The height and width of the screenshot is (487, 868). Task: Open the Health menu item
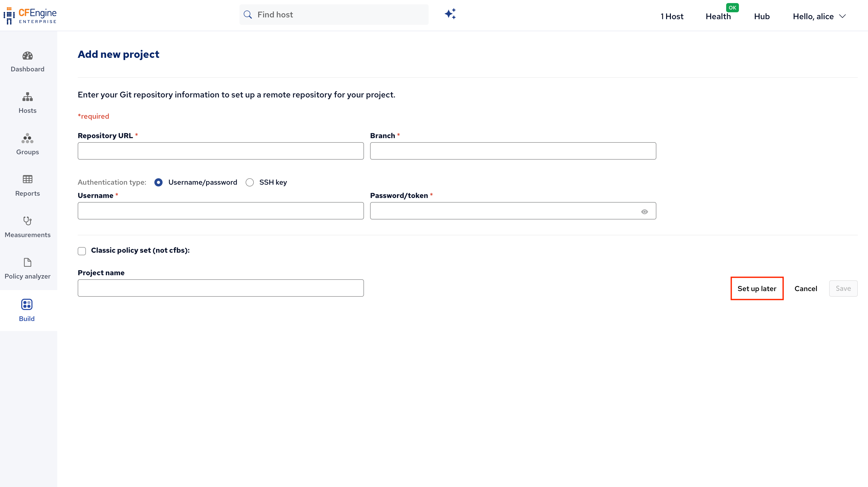point(718,16)
